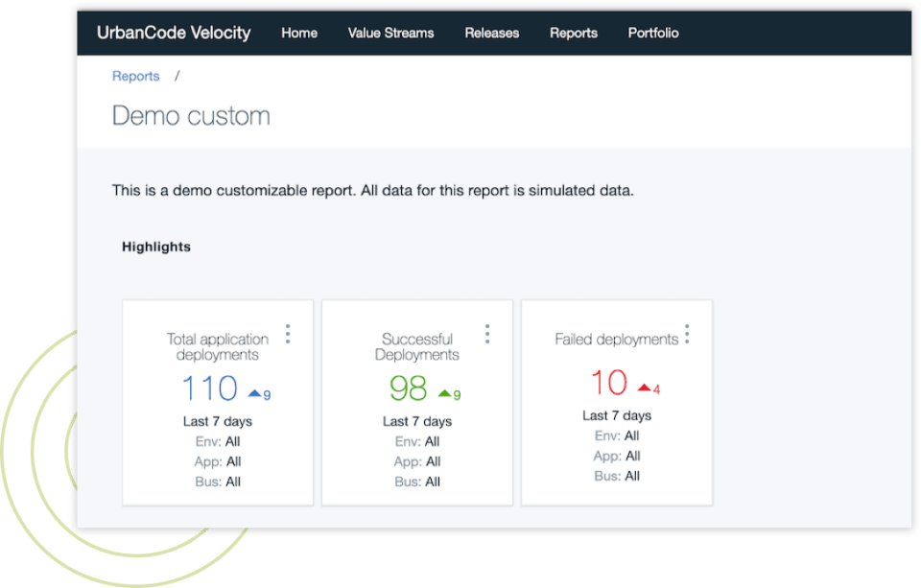Click App: All on Failed deployments card
This screenshot has width=921, height=588.
click(x=617, y=456)
